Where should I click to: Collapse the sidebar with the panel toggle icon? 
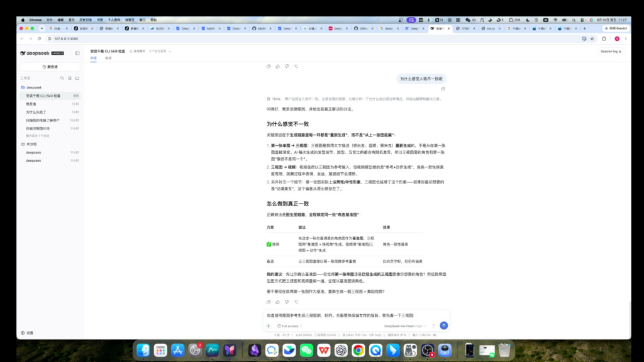click(x=77, y=53)
